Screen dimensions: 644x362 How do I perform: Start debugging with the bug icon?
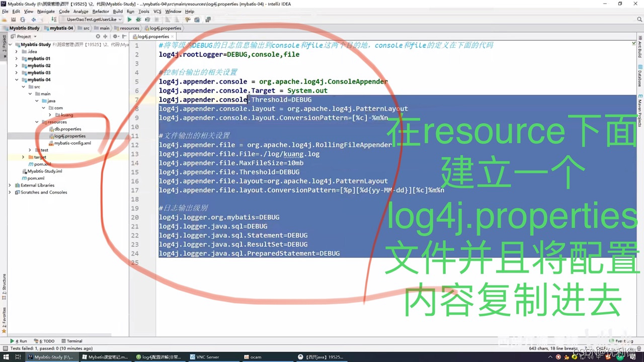point(138,20)
